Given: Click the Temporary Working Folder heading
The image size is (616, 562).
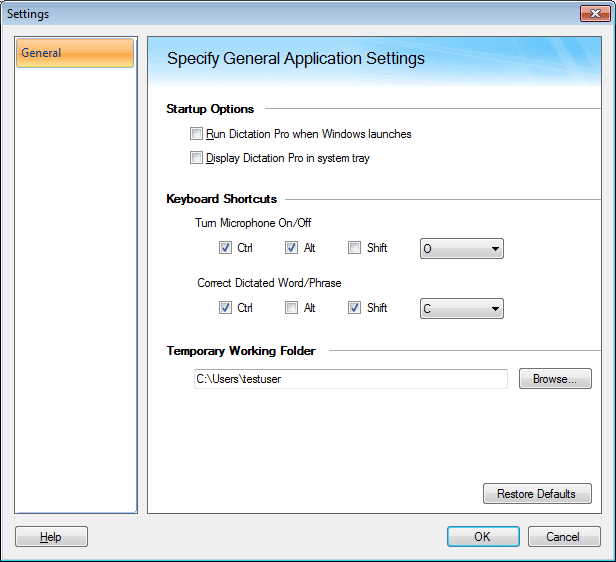Looking at the screenshot, I should click(x=241, y=351).
